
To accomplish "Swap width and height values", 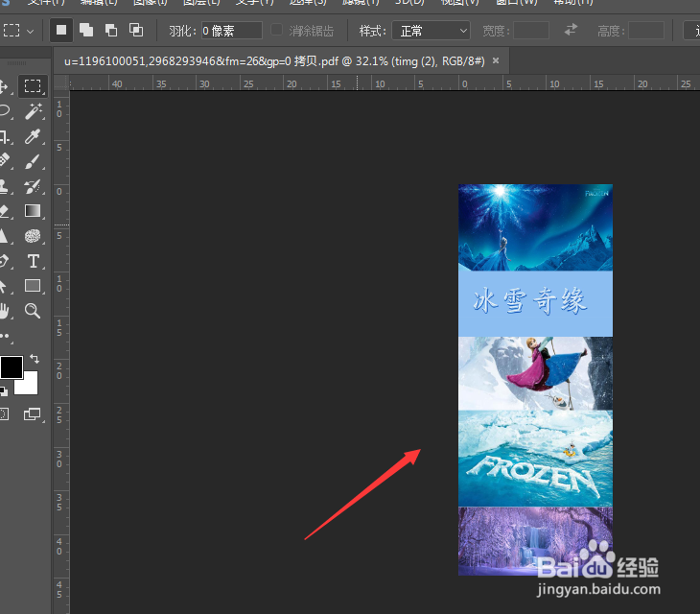I will click(x=571, y=31).
